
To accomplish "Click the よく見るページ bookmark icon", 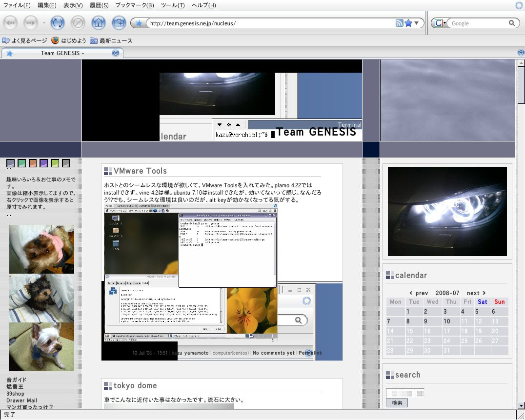I will pos(6,41).
